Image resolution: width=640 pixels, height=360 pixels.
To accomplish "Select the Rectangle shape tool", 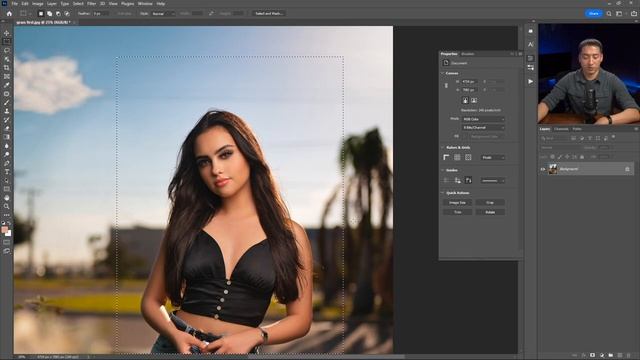I will pos(7,189).
